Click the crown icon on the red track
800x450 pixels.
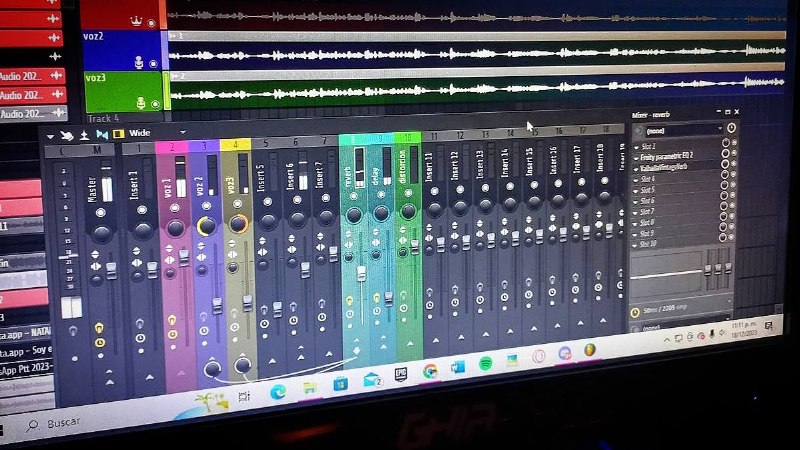(x=136, y=21)
